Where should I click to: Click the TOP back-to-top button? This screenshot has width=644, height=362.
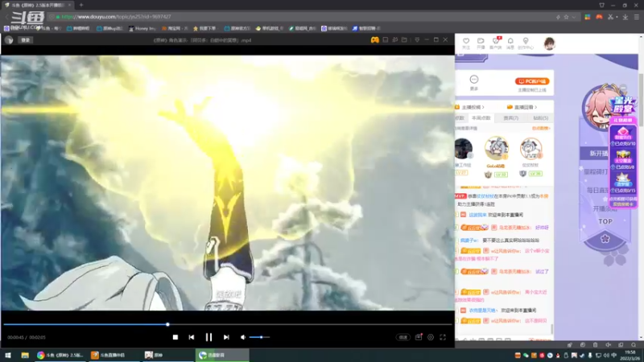[x=605, y=222]
